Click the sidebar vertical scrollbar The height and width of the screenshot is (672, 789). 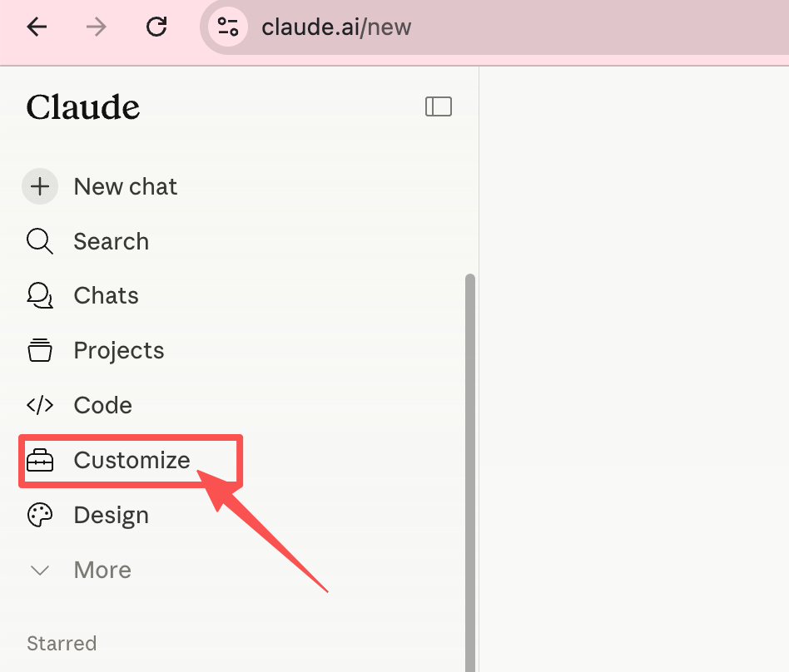click(470, 473)
